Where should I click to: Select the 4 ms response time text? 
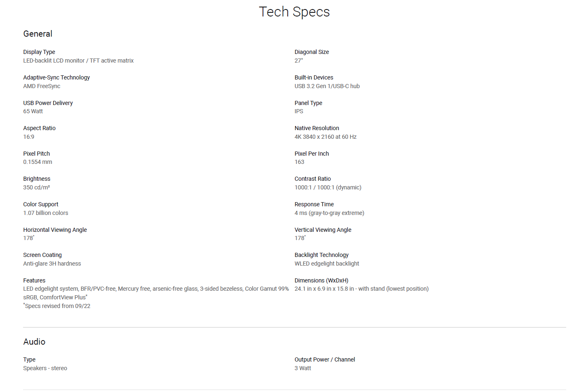[x=329, y=213]
